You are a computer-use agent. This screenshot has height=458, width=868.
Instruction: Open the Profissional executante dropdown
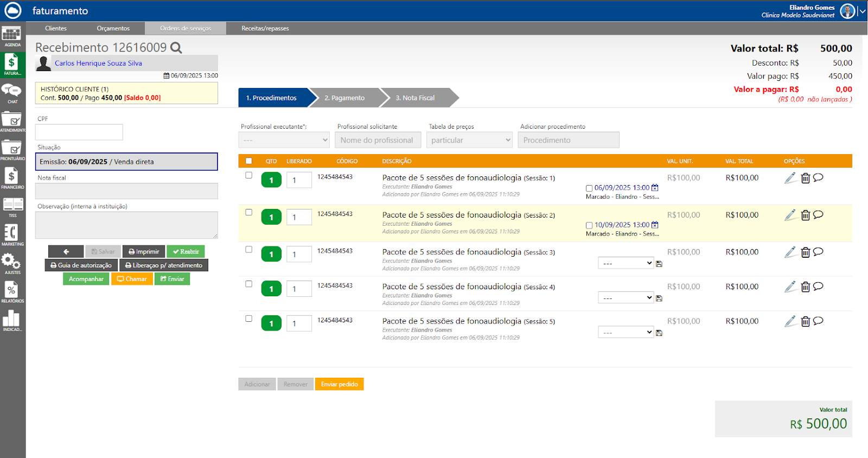tap(284, 140)
